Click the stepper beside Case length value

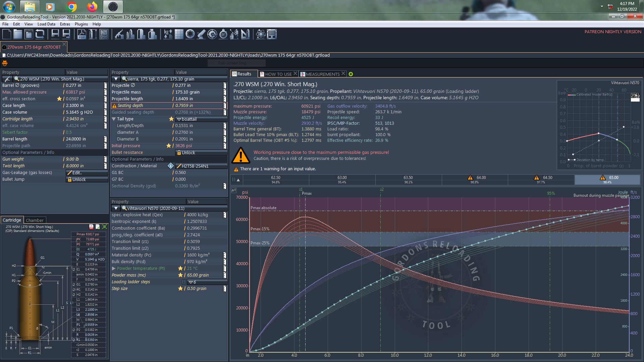(105, 106)
